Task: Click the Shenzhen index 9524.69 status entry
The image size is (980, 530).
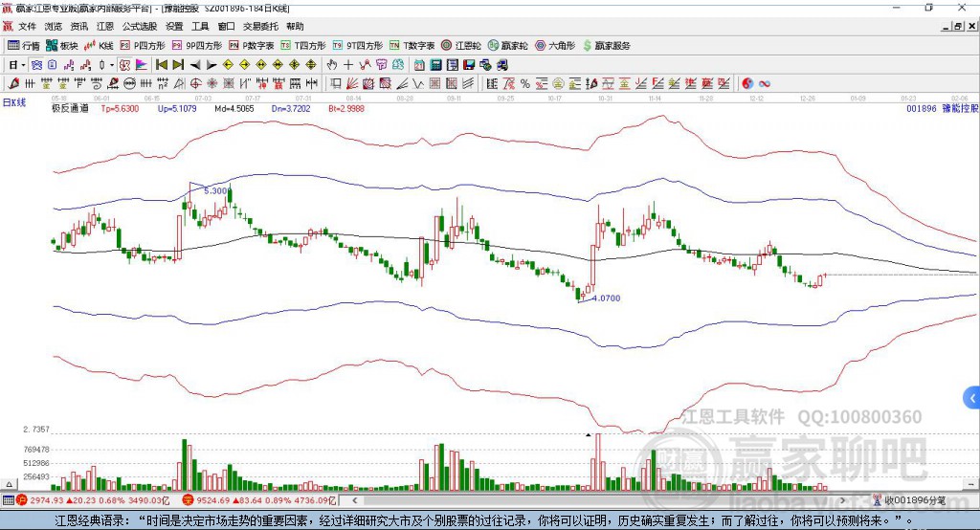Action: [x=260, y=500]
